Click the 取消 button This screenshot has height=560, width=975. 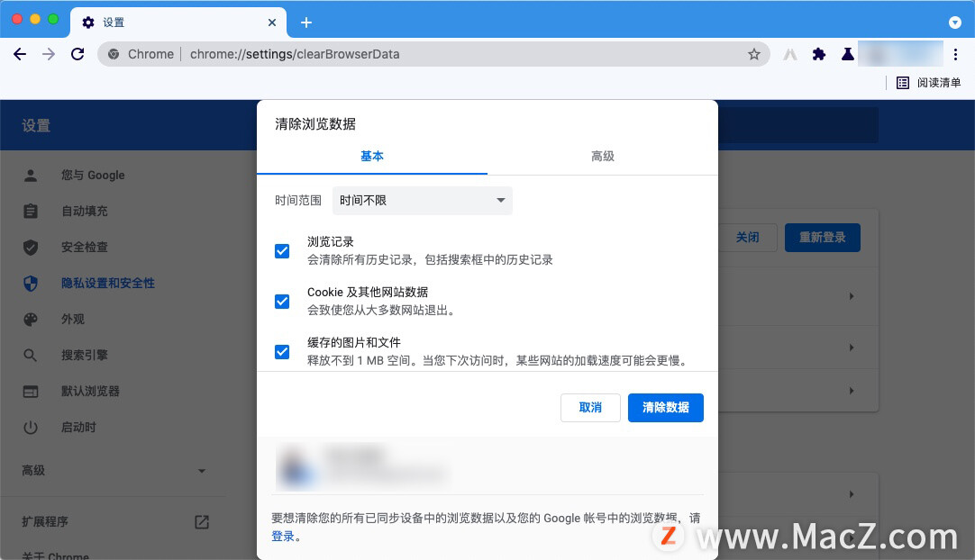pos(590,408)
